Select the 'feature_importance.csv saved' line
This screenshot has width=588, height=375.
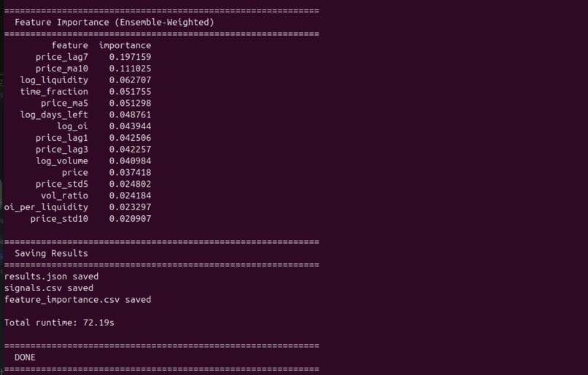[x=77, y=300]
